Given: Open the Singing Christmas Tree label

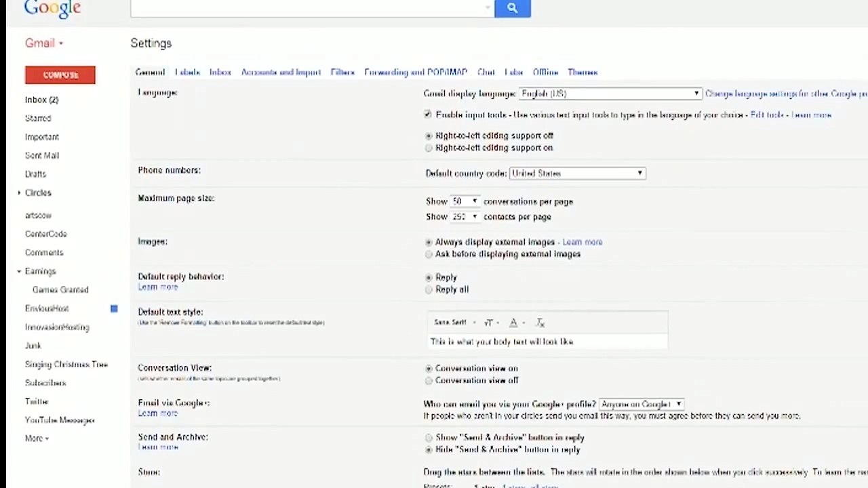Looking at the screenshot, I should [x=66, y=365].
